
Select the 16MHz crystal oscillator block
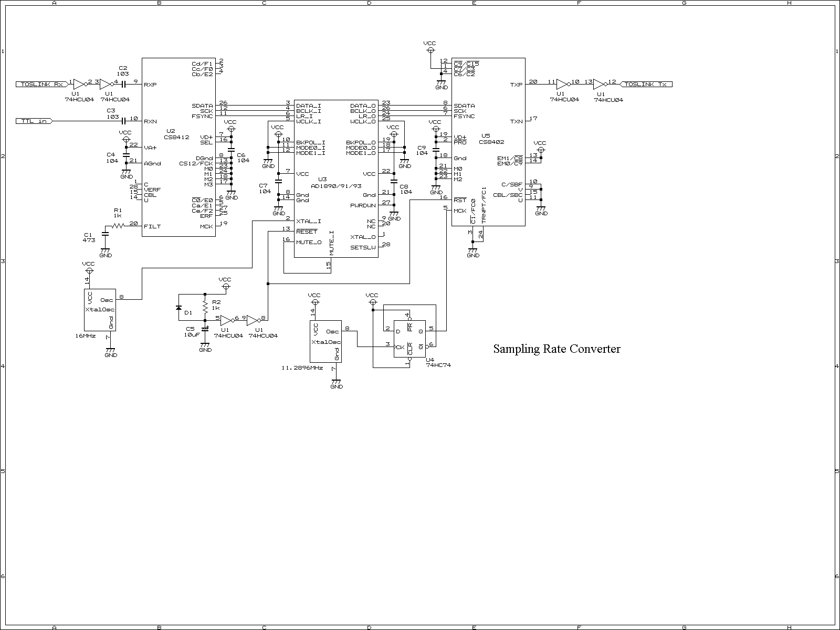pos(100,310)
